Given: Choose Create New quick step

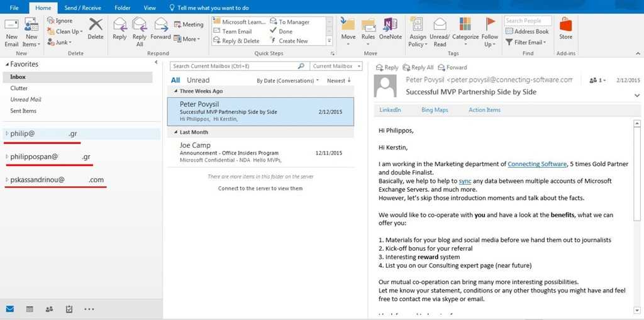Looking at the screenshot, I should [289, 41].
